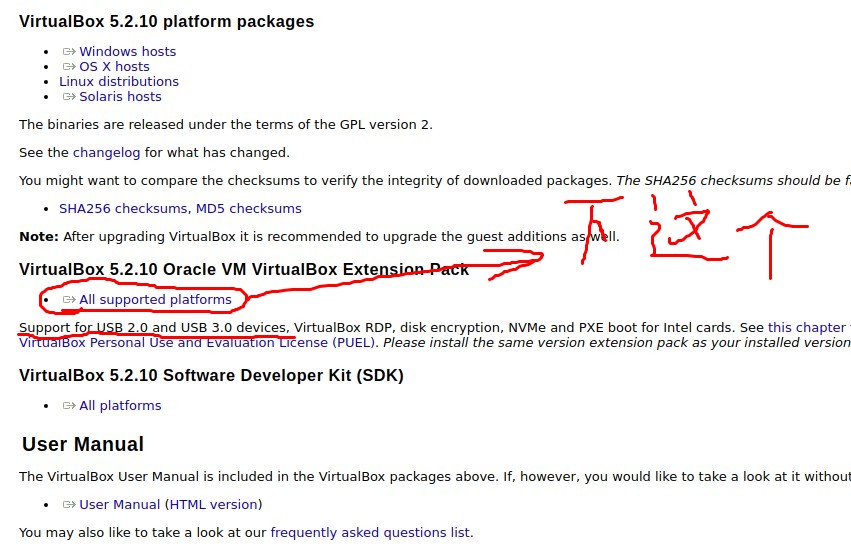The width and height of the screenshot is (851, 553).
Task: View the changelog link
Action: point(106,153)
